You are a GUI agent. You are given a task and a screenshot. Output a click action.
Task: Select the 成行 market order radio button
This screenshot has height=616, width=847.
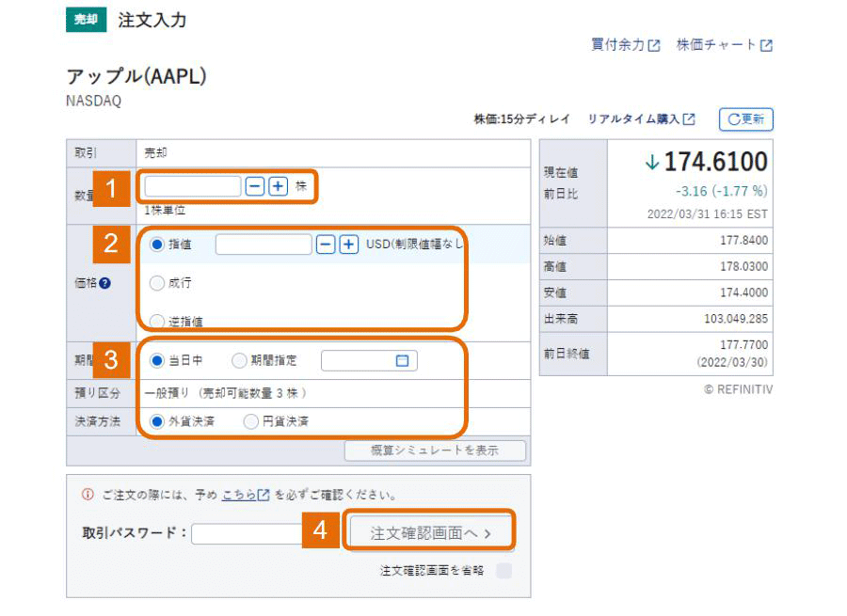156,283
